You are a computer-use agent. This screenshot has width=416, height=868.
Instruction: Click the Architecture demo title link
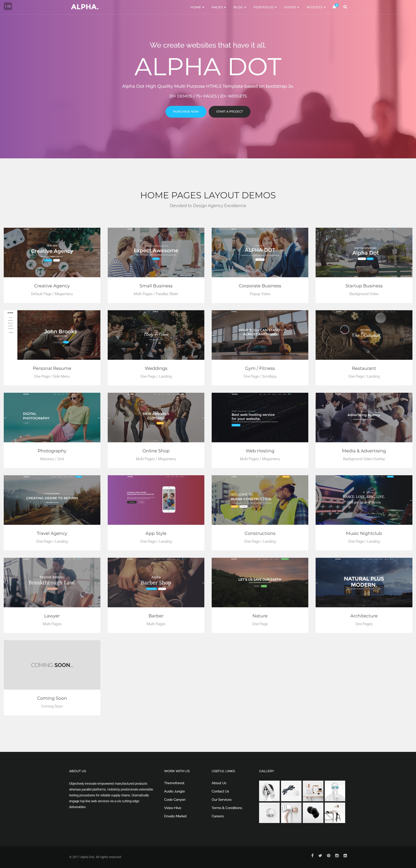tap(364, 616)
